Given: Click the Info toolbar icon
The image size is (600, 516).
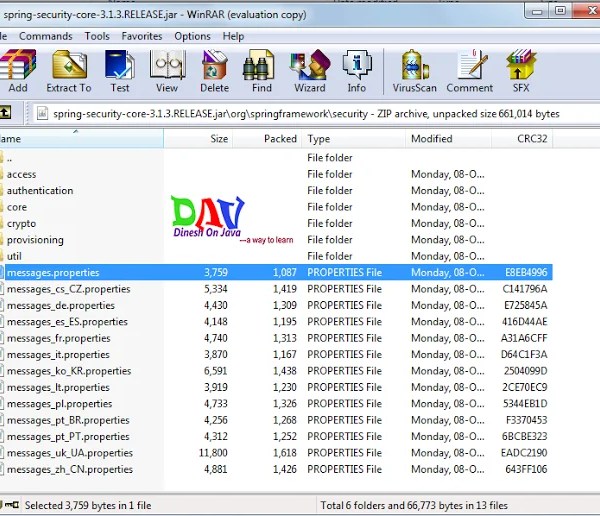Looking at the screenshot, I should [357, 71].
